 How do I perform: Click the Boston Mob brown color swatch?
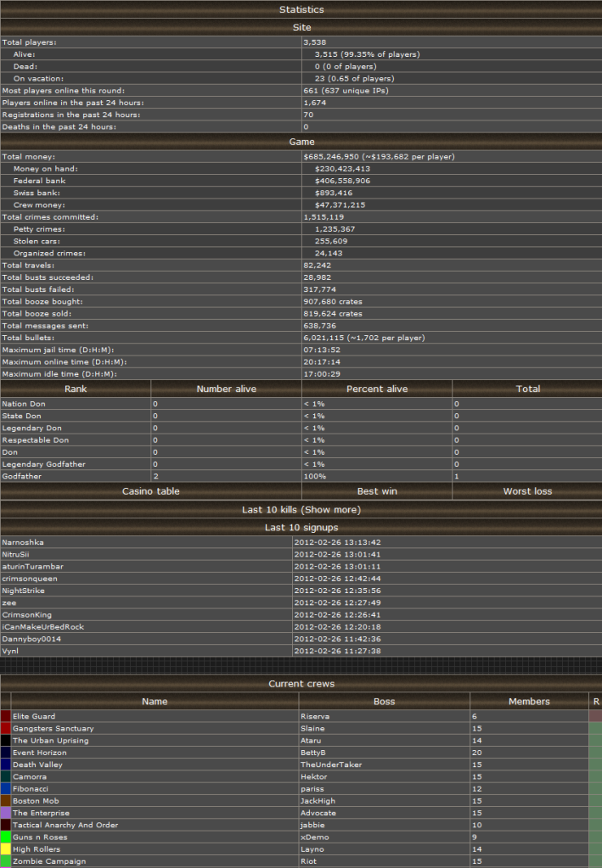tap(6, 801)
